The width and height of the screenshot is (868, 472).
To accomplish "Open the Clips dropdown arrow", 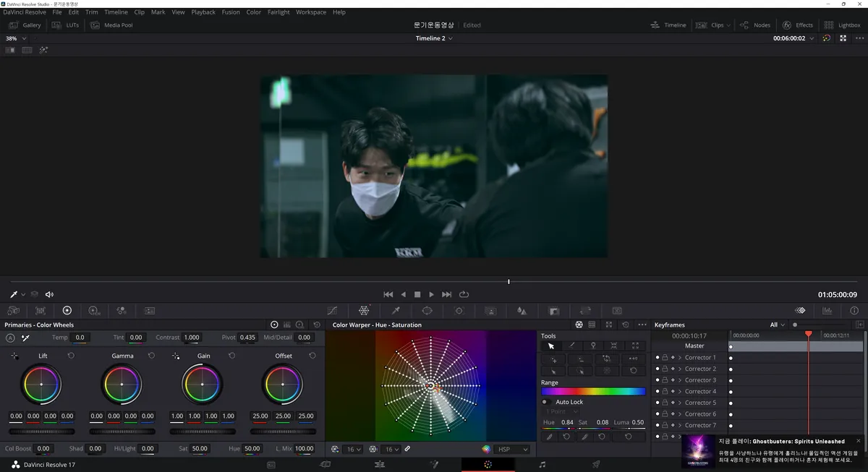I will (728, 25).
